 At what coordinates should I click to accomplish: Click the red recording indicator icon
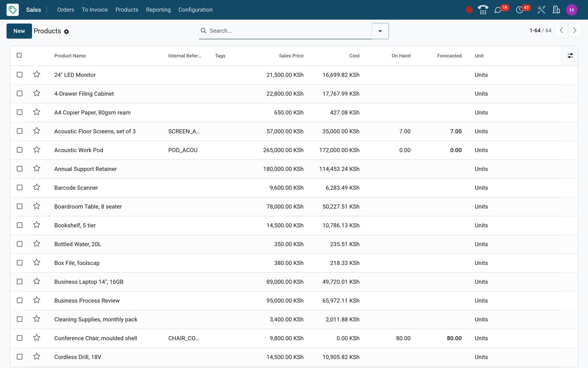pyautogui.click(x=469, y=10)
